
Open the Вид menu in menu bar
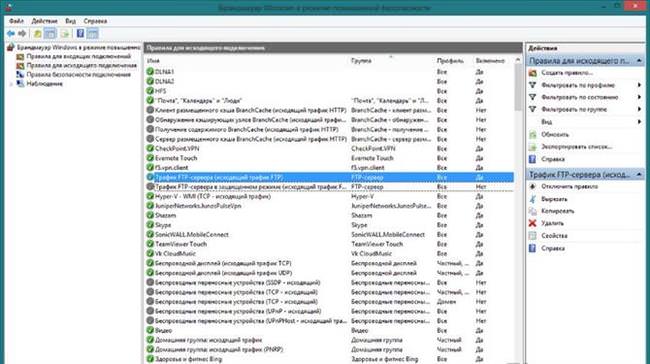(70, 21)
